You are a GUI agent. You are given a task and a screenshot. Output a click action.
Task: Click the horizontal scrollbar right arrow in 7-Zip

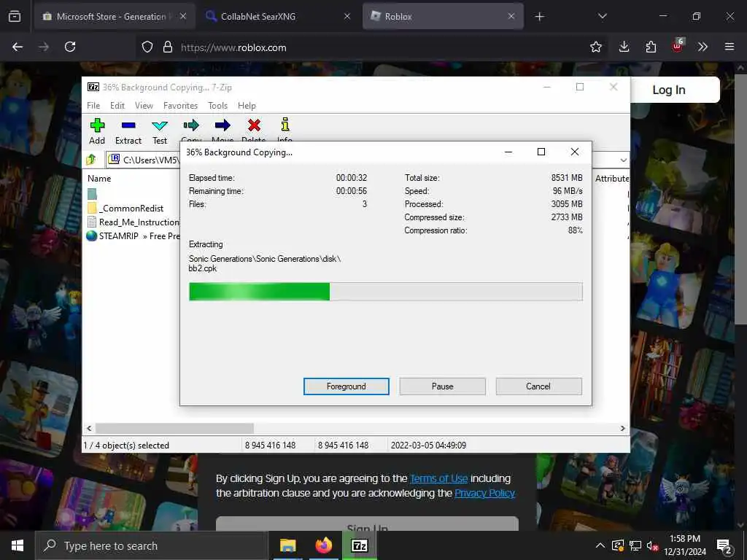pos(622,428)
